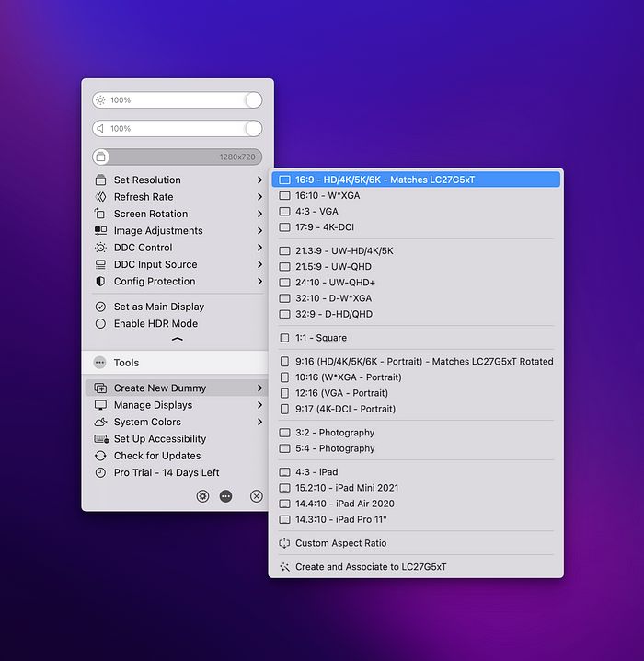Screen dimensions: 644x661
Task: Toggle Enable HDR Mode circle
Action: (x=100, y=323)
